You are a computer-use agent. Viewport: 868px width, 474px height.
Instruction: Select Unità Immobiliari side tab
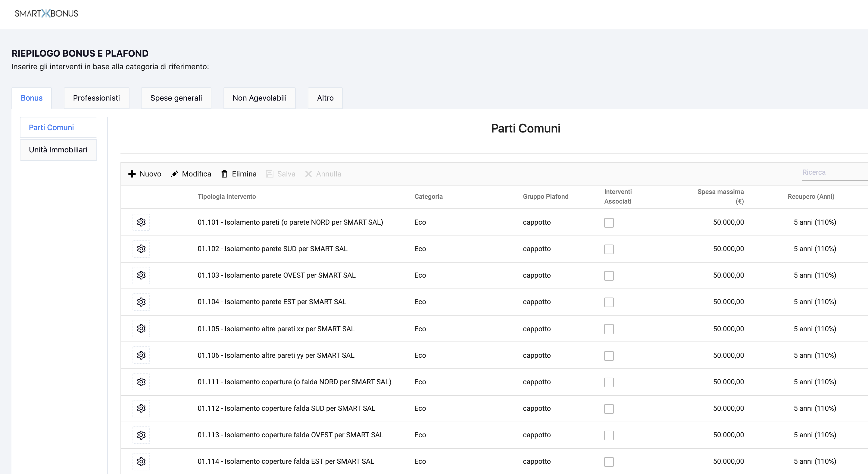[58, 150]
